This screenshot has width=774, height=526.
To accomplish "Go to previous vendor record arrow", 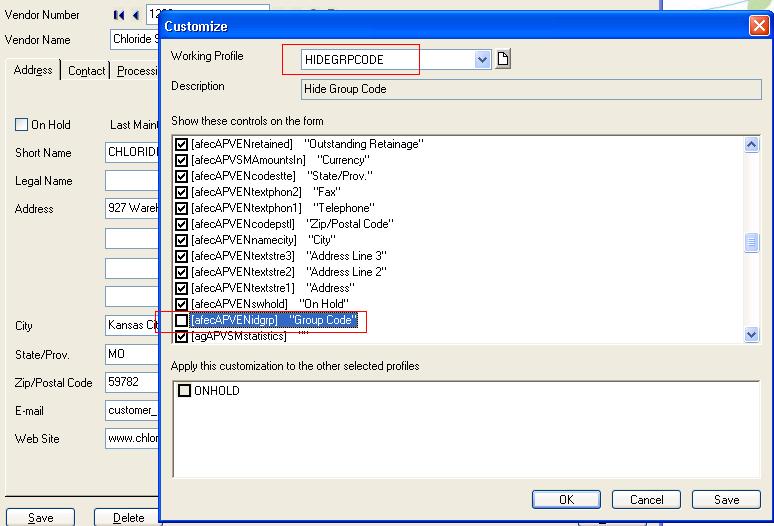I will pos(136,15).
